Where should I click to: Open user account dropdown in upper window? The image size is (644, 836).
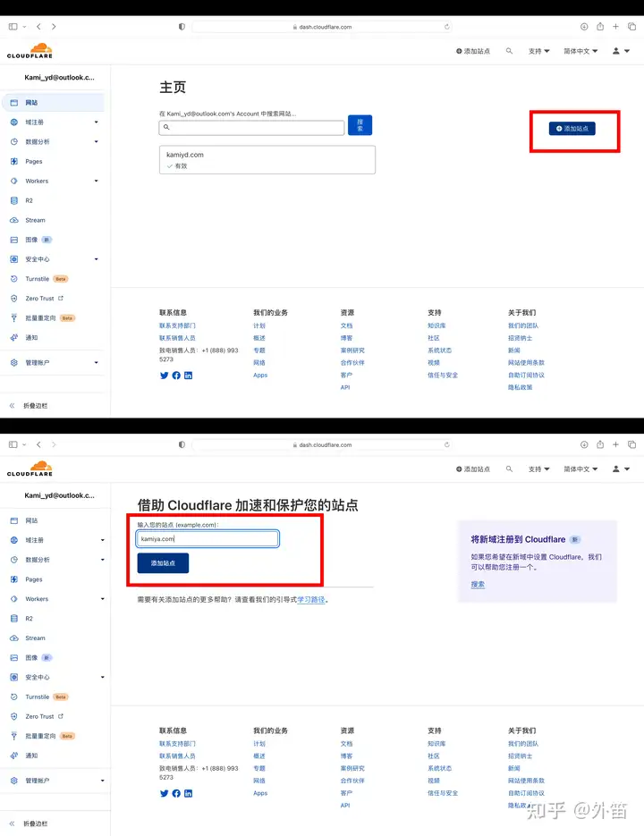(621, 51)
